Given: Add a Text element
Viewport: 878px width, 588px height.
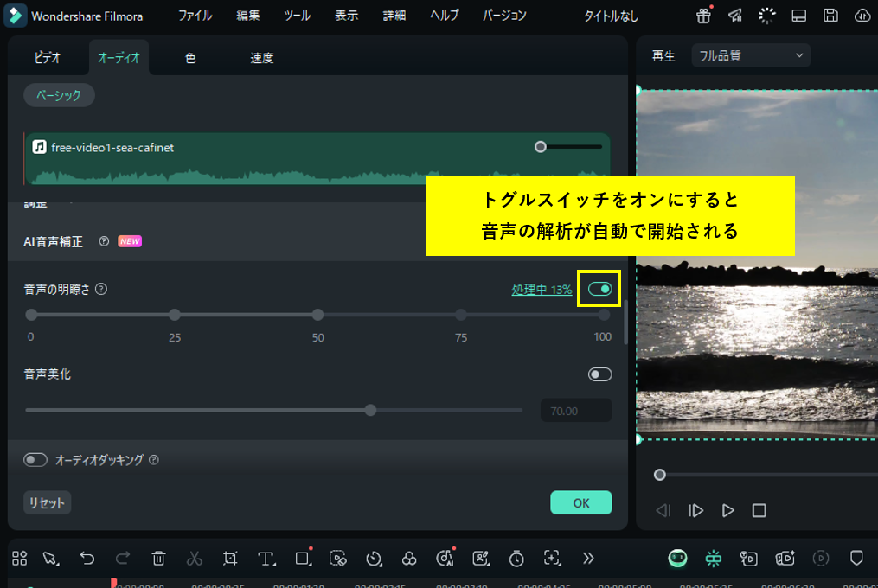Looking at the screenshot, I should (265, 559).
